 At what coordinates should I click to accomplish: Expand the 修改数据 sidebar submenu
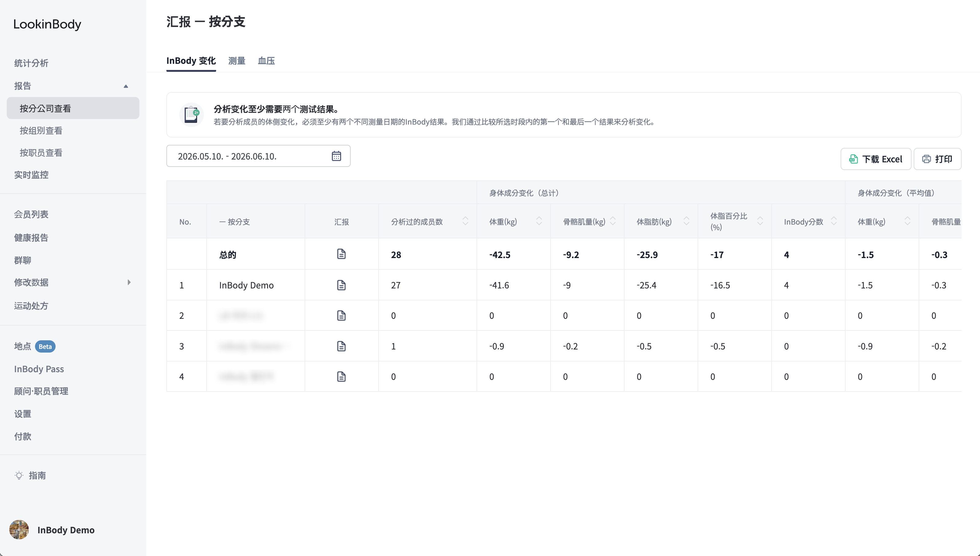(x=129, y=282)
